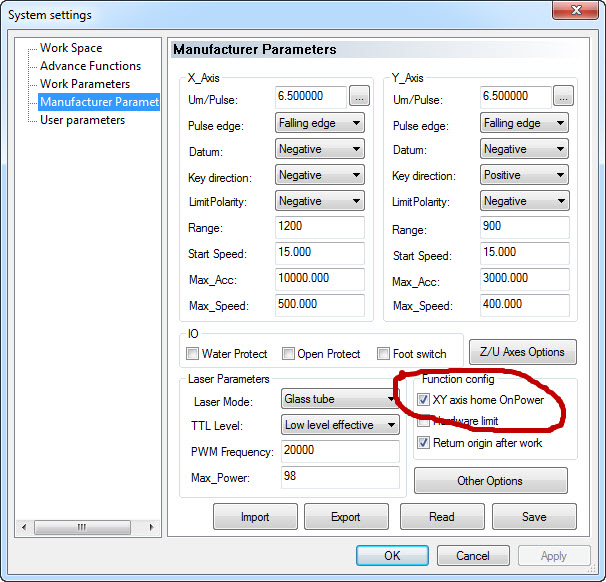Expand the TTL Level dropdown
Image resolution: width=606 pixels, height=582 pixels.
[x=340, y=425]
